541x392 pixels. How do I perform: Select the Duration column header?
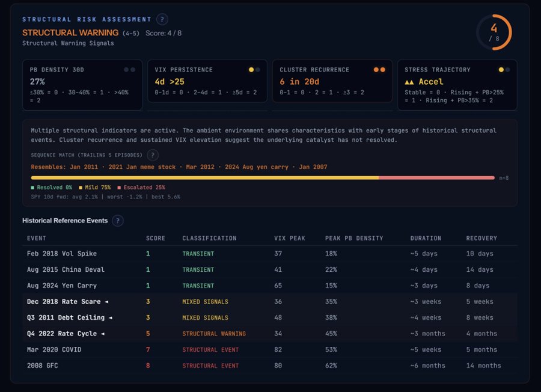tap(426, 238)
